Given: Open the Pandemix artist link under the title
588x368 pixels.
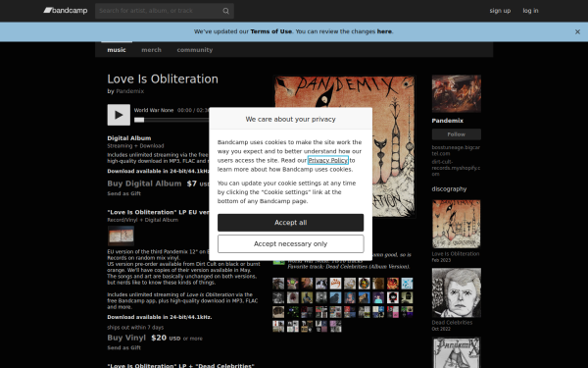Looking at the screenshot, I should click(x=129, y=91).
